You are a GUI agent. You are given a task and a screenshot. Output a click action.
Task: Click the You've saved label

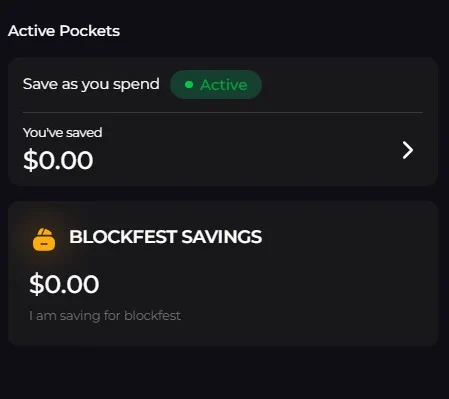pos(63,132)
